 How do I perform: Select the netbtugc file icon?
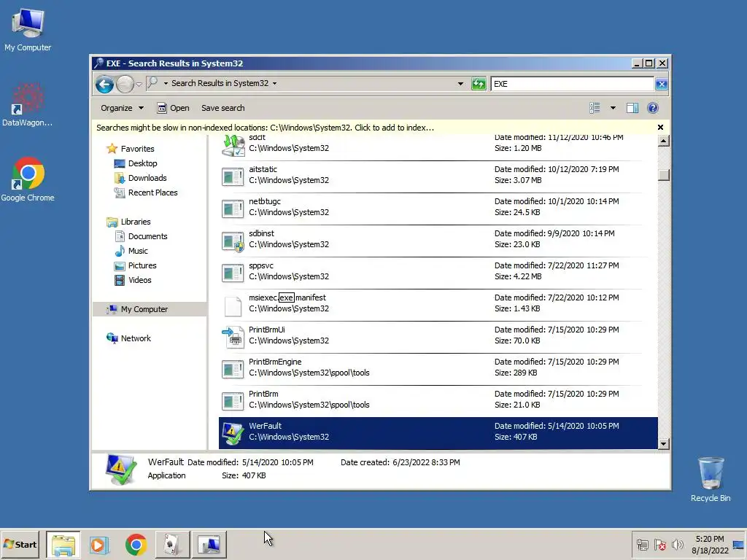(233, 209)
